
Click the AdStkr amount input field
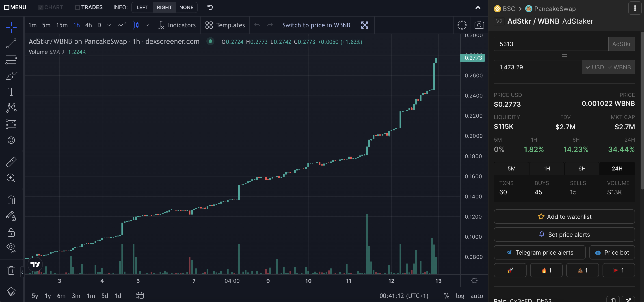click(551, 44)
